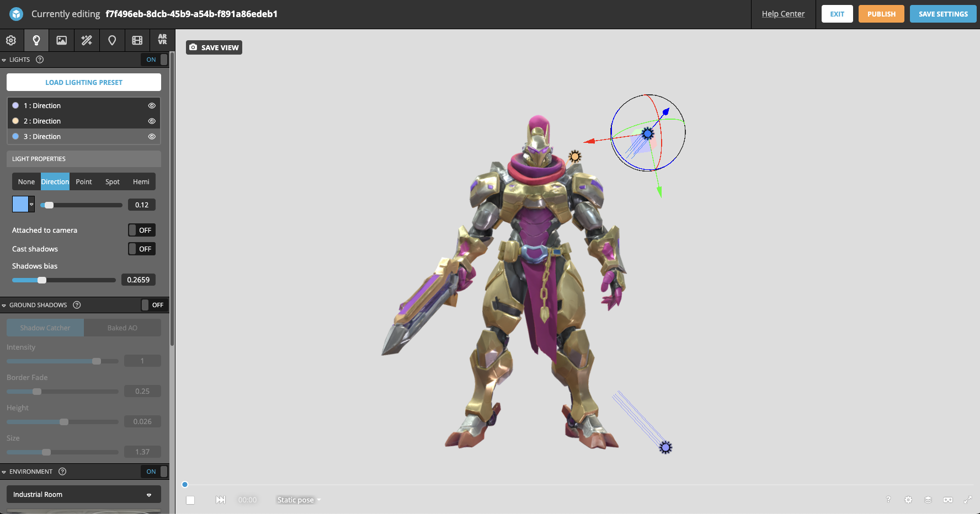Select Shadow Catcher mode
The image size is (980, 514).
(x=45, y=328)
